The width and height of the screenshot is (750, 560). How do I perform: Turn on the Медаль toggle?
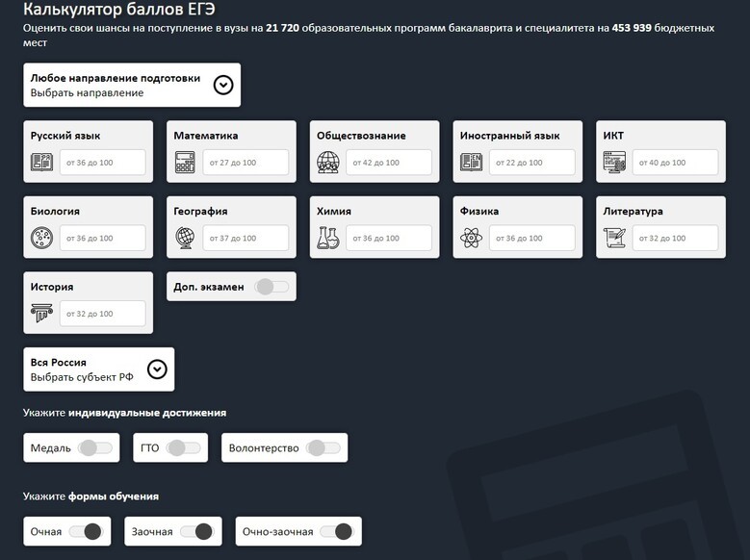coord(95,448)
